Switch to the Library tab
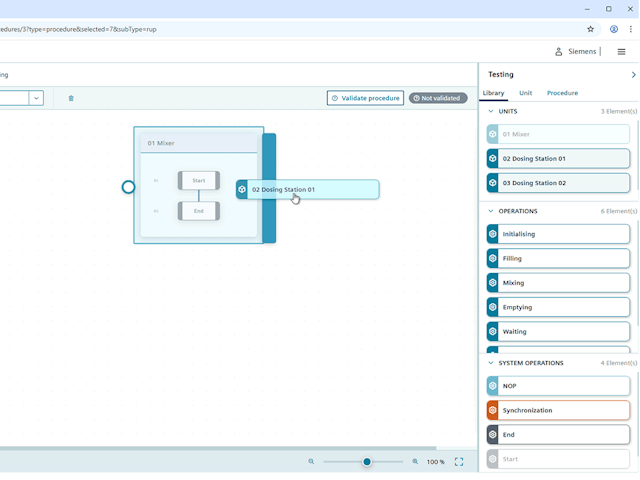 click(x=493, y=93)
